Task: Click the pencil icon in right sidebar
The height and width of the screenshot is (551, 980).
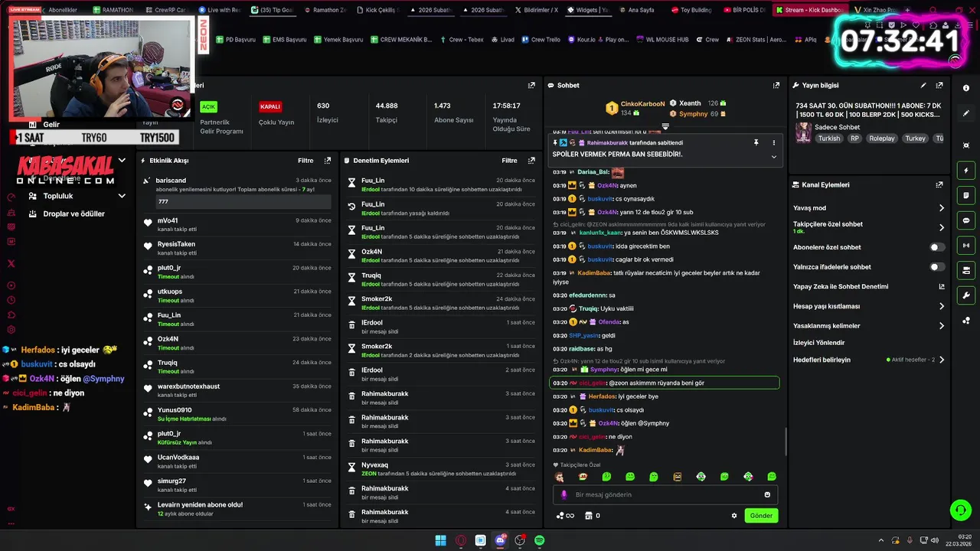Action: (966, 113)
